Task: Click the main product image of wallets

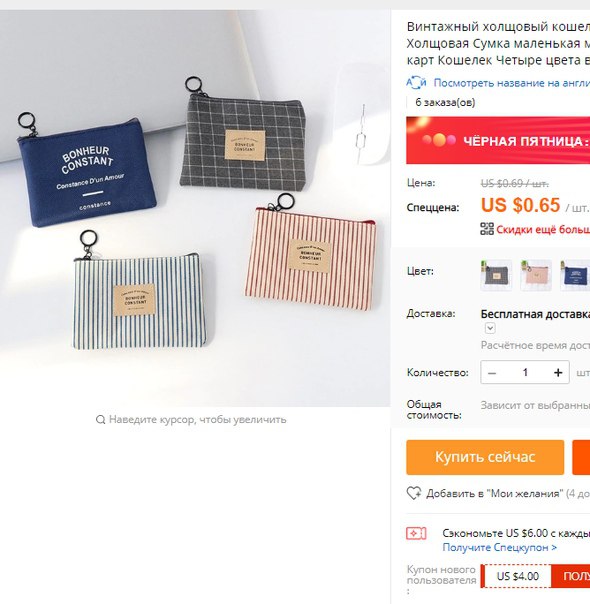Action: (x=195, y=208)
